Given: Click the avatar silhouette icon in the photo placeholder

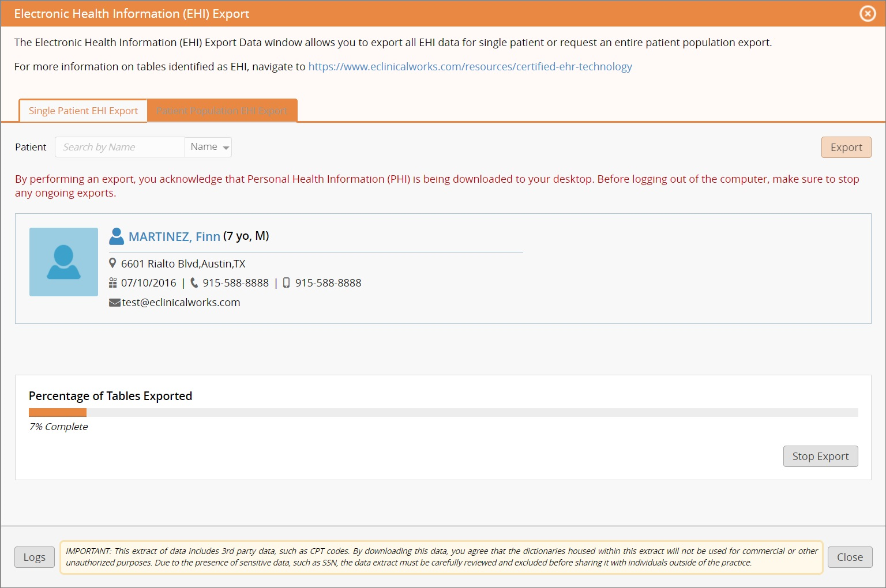Looking at the screenshot, I should coord(63,262).
